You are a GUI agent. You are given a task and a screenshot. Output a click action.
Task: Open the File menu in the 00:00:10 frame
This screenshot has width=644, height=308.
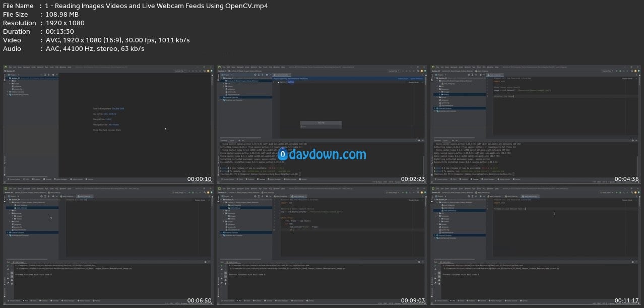(x=10, y=67)
